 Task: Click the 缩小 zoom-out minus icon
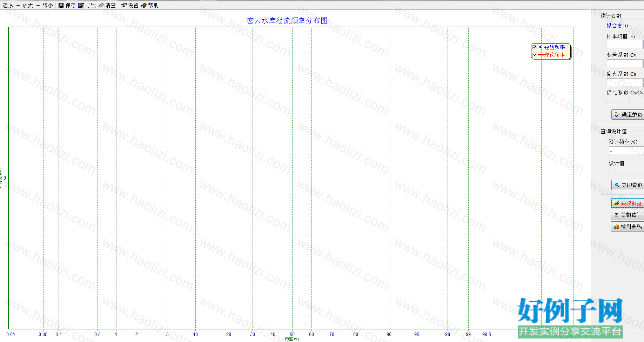[38, 5]
